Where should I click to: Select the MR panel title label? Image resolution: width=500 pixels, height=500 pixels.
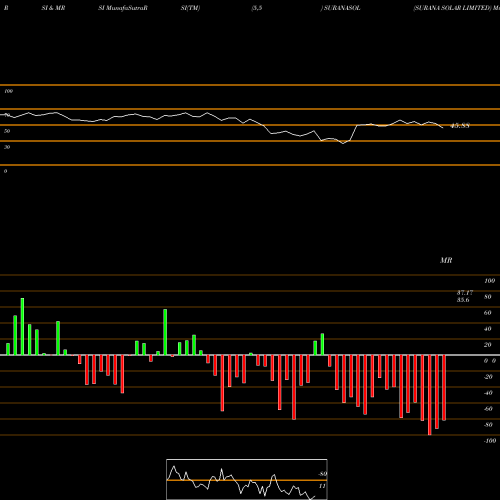tap(446, 260)
